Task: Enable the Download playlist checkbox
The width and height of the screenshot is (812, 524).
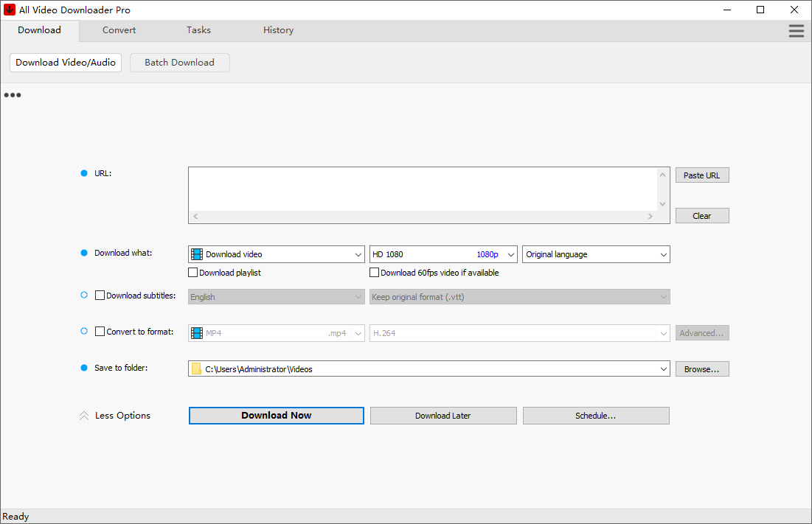Action: pyautogui.click(x=193, y=273)
